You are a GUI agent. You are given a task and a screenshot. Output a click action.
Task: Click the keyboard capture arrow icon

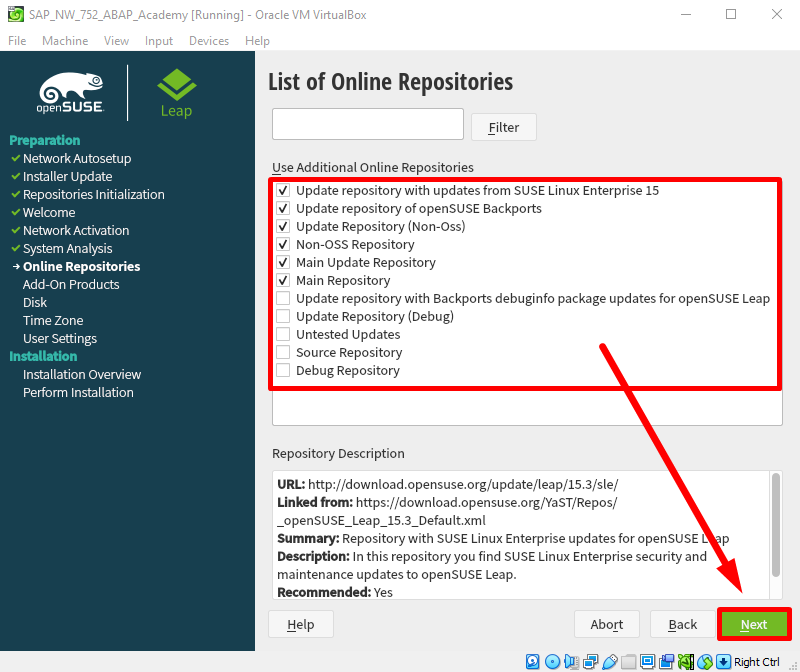tap(723, 662)
